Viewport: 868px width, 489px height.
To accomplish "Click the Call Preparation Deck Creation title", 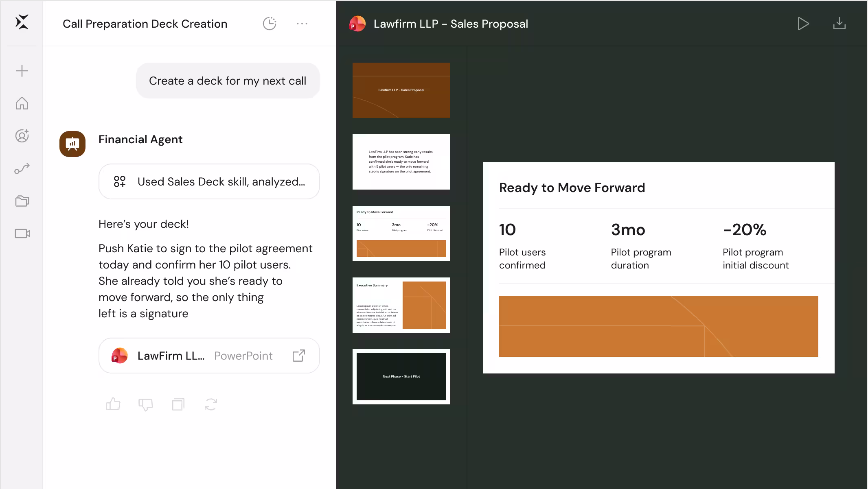I will (145, 24).
